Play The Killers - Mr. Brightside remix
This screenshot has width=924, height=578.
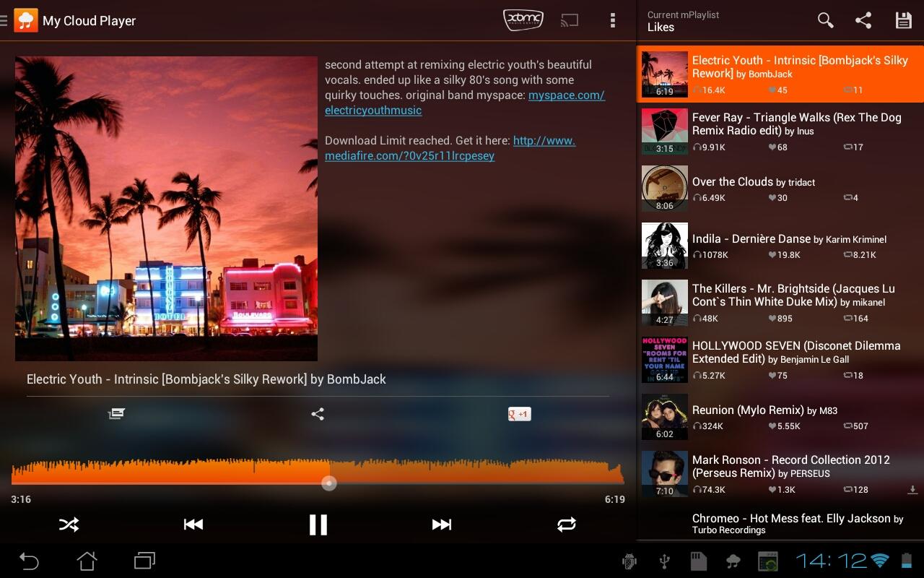pos(780,302)
